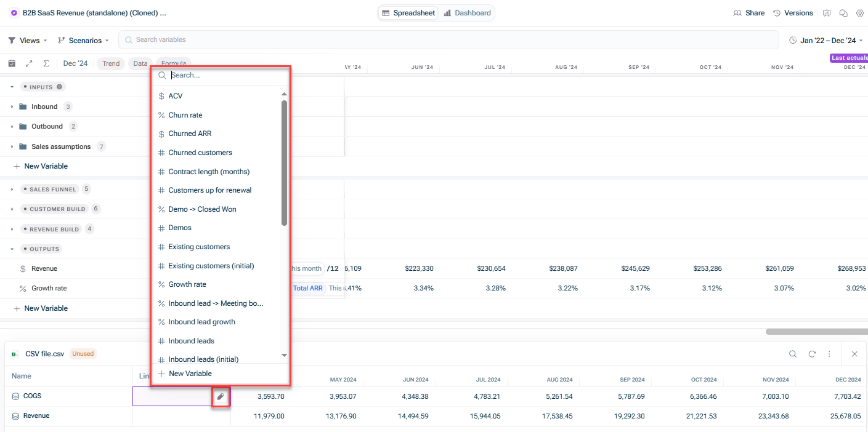
Task: Click the calendar icon in toolbar
Action: 12,63
